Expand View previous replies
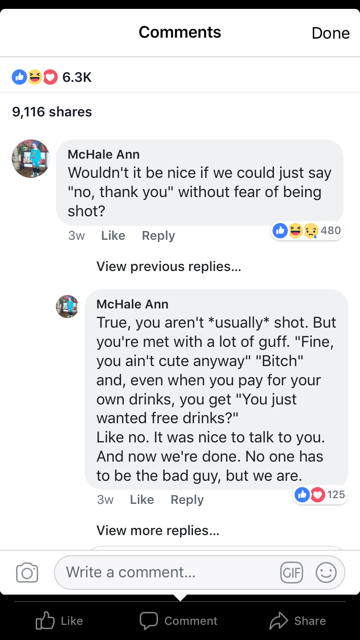Viewport: 360px width, 640px height. tap(169, 267)
